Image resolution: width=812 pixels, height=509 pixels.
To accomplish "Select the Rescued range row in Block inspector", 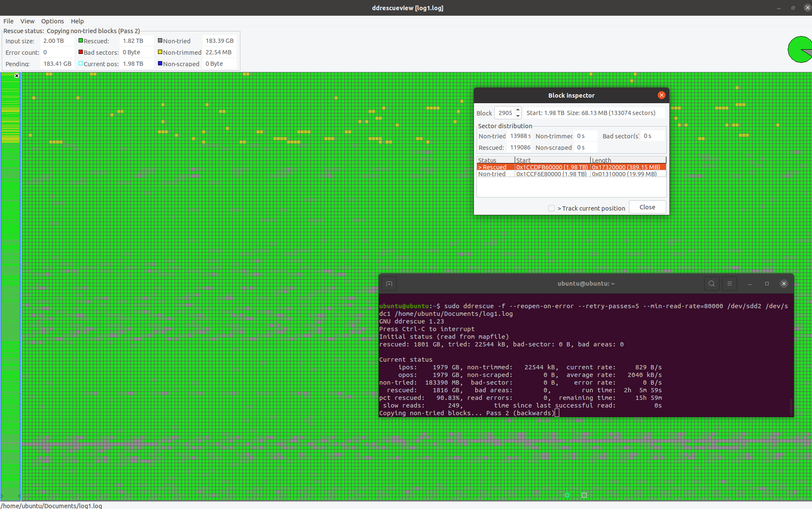I will (552, 167).
